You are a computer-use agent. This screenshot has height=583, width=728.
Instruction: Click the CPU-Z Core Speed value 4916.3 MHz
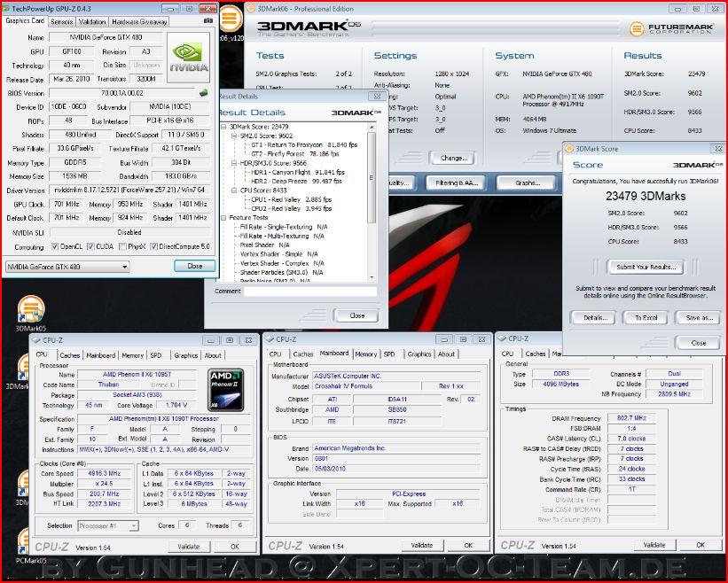104,473
